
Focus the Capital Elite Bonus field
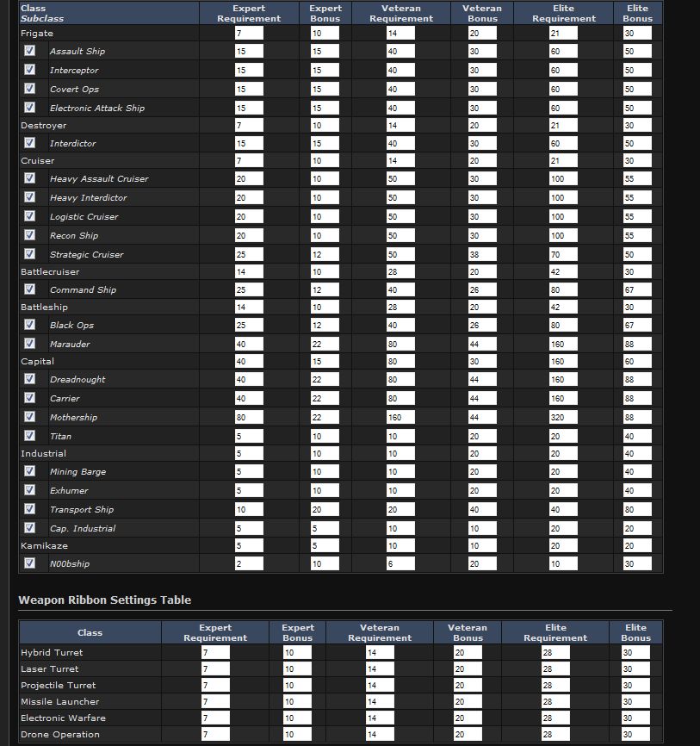tap(637, 361)
